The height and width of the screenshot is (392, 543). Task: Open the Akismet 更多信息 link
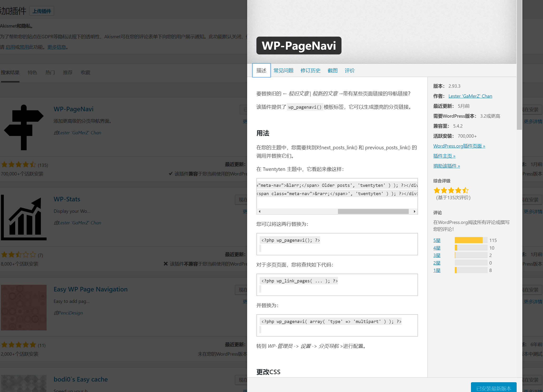pyautogui.click(x=57, y=47)
